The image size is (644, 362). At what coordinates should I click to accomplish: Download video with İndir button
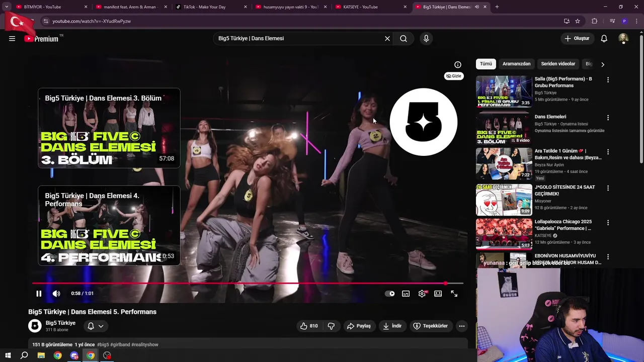point(392,326)
